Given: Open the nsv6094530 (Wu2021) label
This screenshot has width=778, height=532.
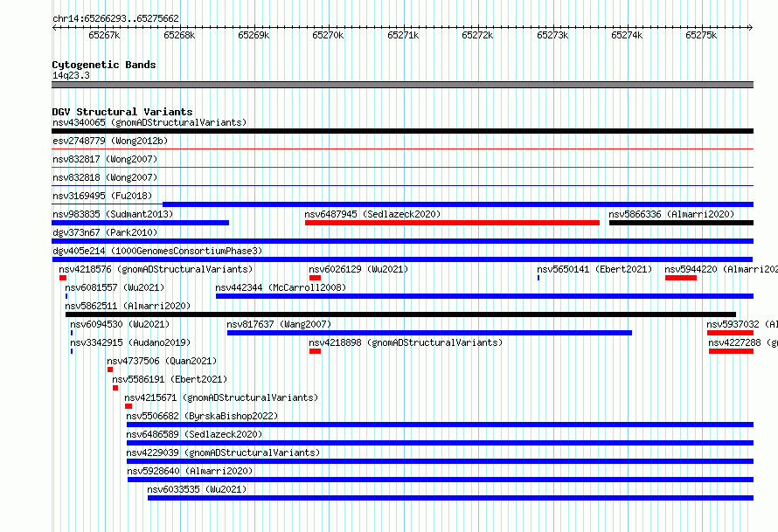Looking at the screenshot, I should (120, 324).
